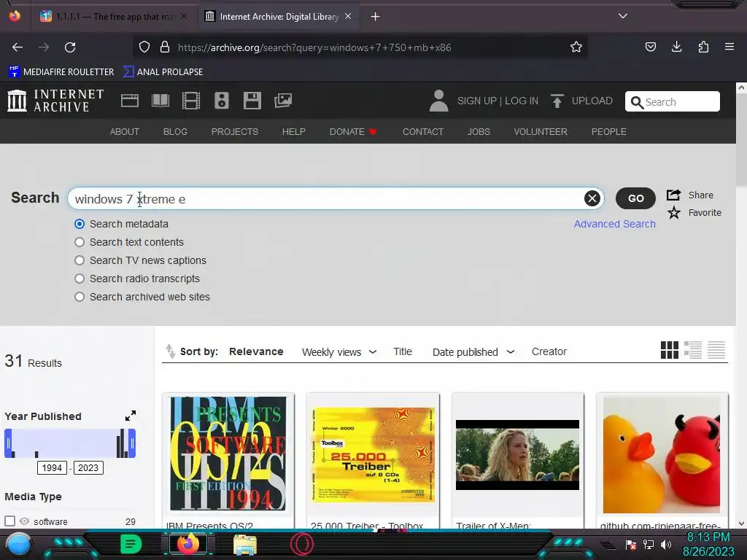Open Firefox hamburger application menu
747x560 pixels.
coord(729,47)
